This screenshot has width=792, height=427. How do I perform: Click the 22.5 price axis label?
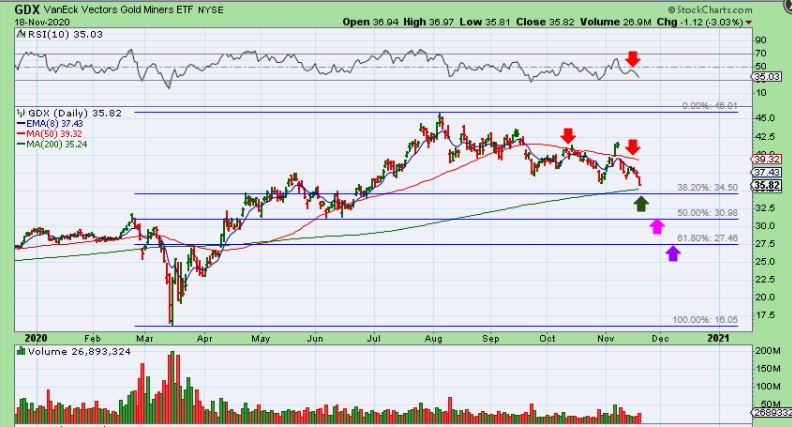[765, 279]
